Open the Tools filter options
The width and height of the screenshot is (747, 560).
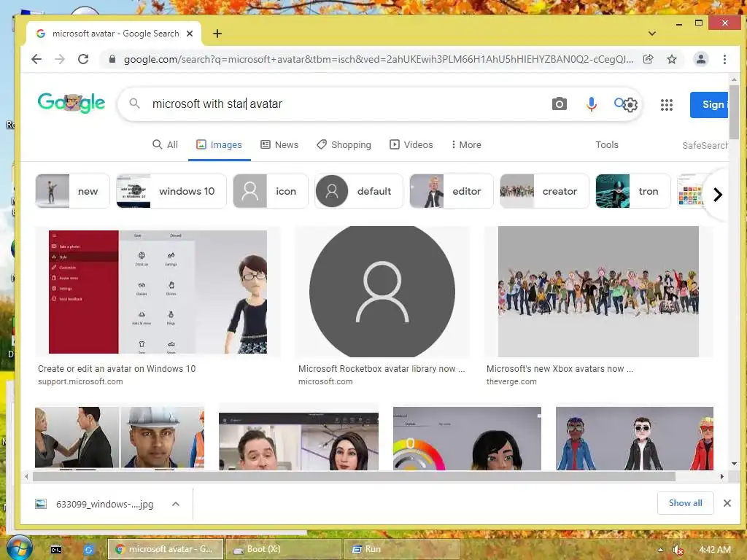(607, 144)
